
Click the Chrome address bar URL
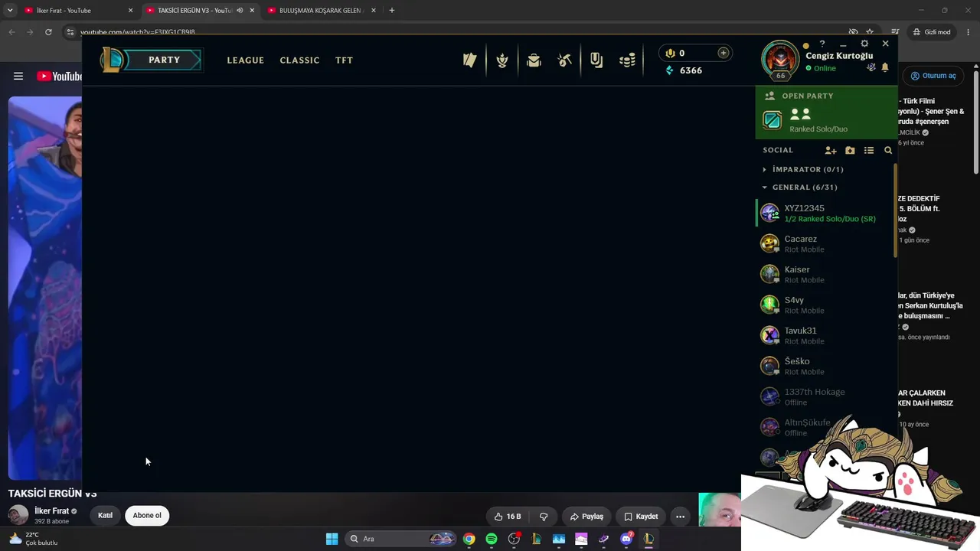tap(138, 32)
